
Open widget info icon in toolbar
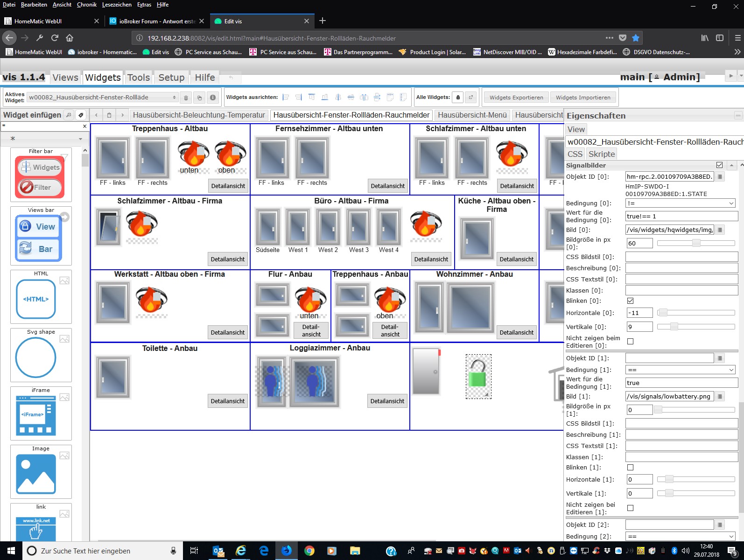213,98
